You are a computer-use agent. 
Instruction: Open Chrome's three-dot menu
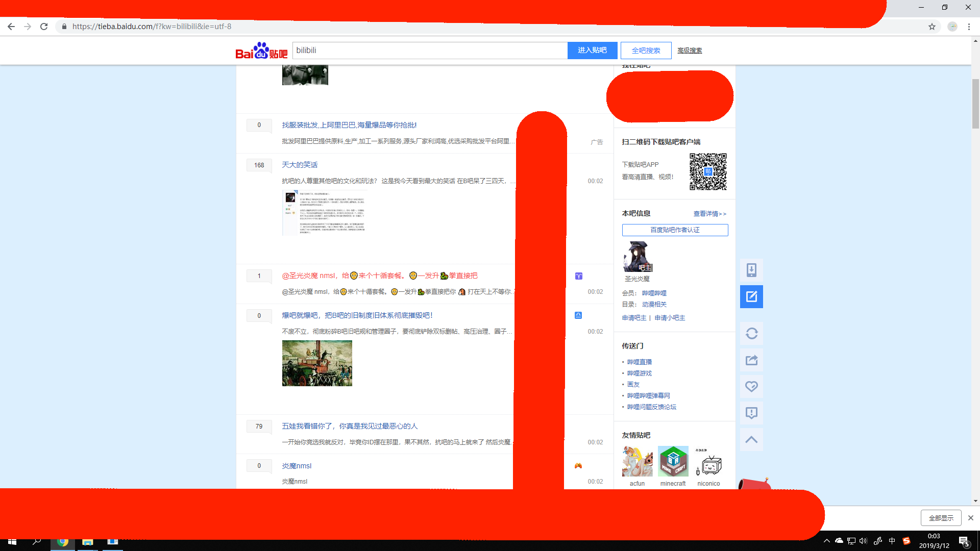(x=969, y=27)
